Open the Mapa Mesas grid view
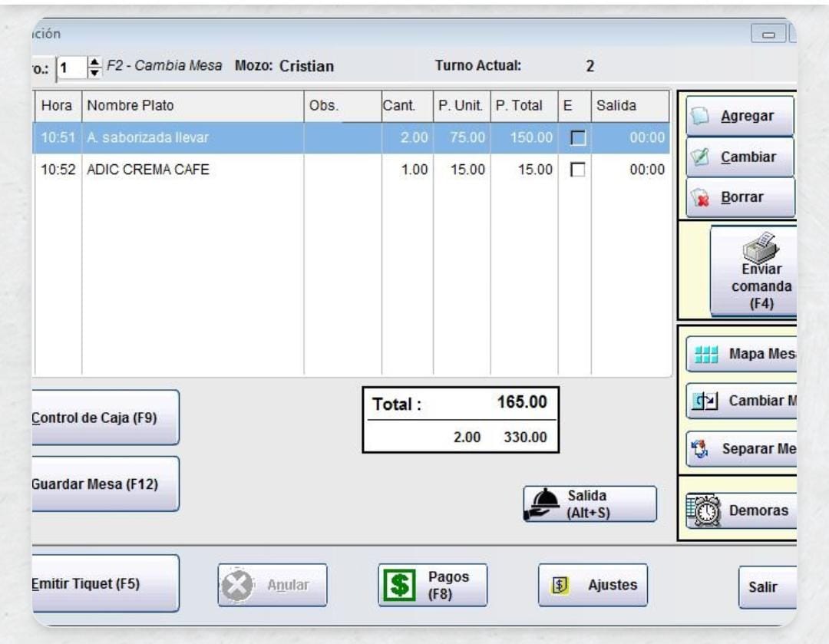This screenshot has width=829, height=644. (739, 355)
